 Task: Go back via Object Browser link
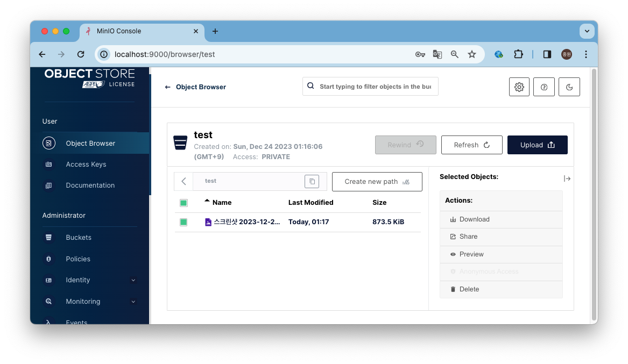(x=195, y=87)
